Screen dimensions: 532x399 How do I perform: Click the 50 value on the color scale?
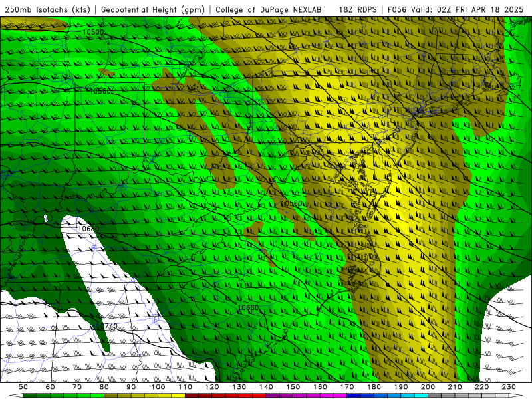(23, 387)
